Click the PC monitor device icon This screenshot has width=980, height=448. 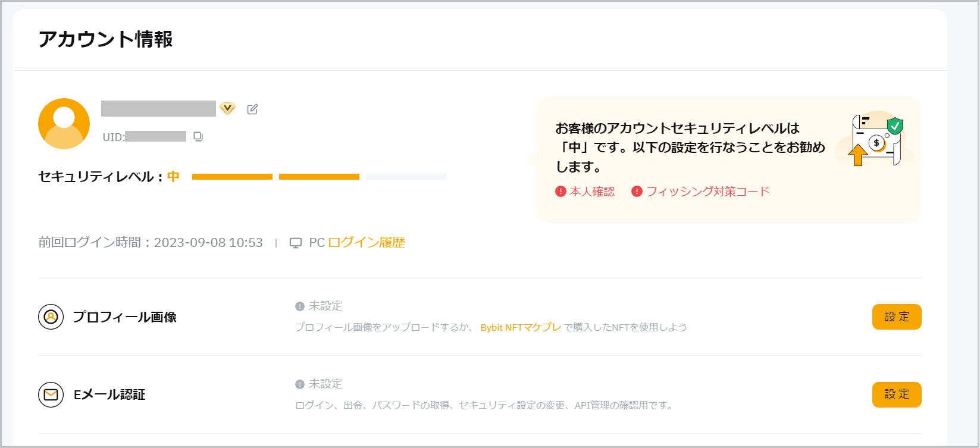295,243
